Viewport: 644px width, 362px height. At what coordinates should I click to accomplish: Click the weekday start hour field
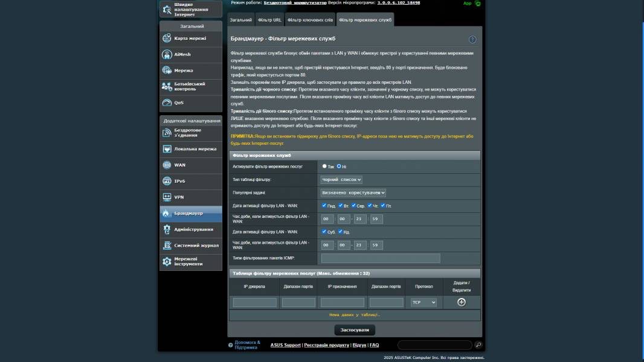pyautogui.click(x=327, y=219)
